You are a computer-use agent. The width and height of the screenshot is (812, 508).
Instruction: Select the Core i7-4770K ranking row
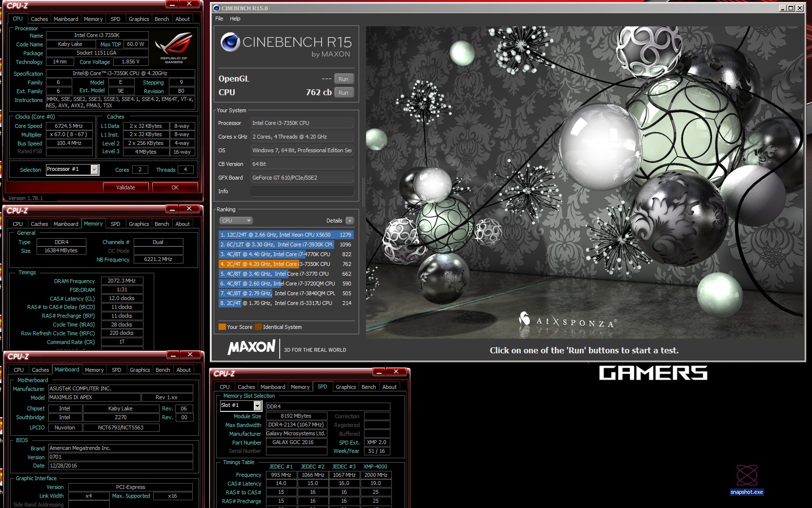coord(286,254)
